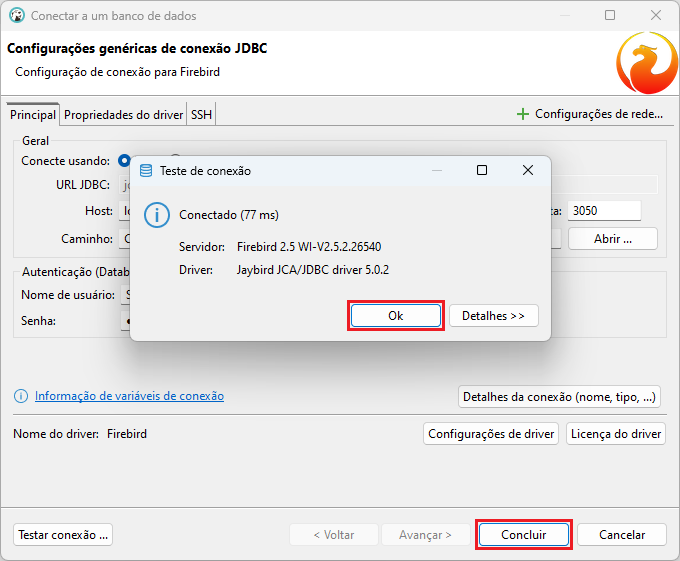Click the Firebird phoenix logo
The image size is (680, 561).
coord(647,63)
